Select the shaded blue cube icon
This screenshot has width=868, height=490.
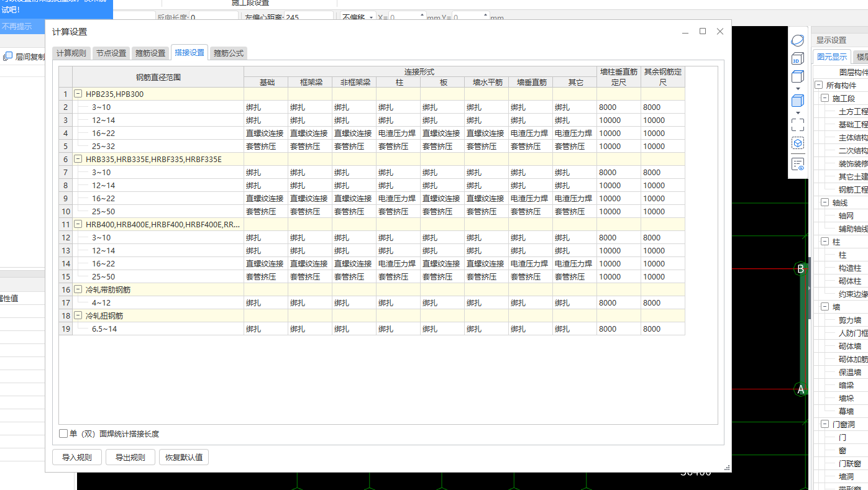coord(798,101)
